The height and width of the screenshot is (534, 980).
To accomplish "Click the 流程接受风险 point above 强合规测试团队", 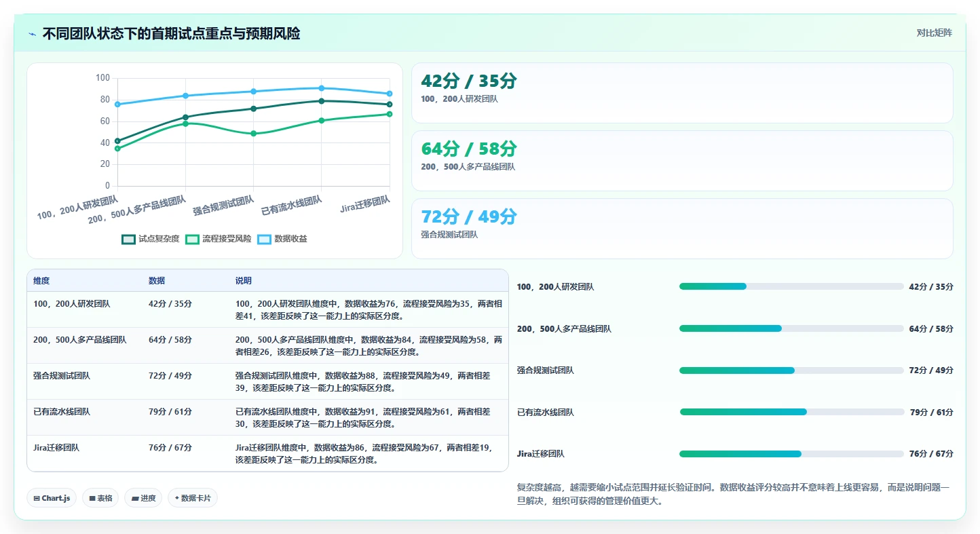I will tap(254, 134).
